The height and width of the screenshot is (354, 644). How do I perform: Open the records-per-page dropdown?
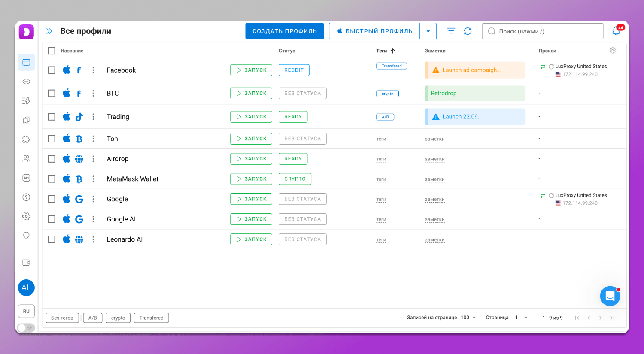pos(468,318)
